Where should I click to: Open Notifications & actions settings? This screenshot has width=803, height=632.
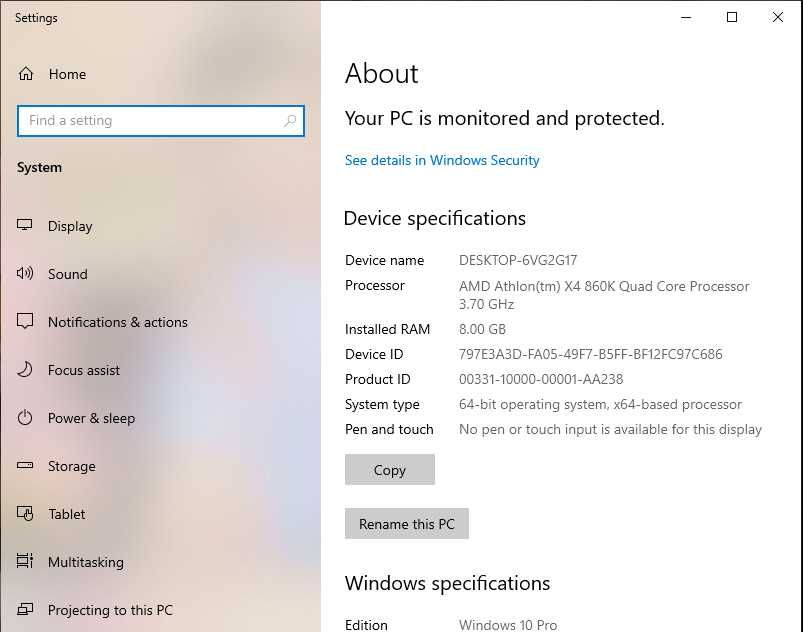tap(118, 322)
